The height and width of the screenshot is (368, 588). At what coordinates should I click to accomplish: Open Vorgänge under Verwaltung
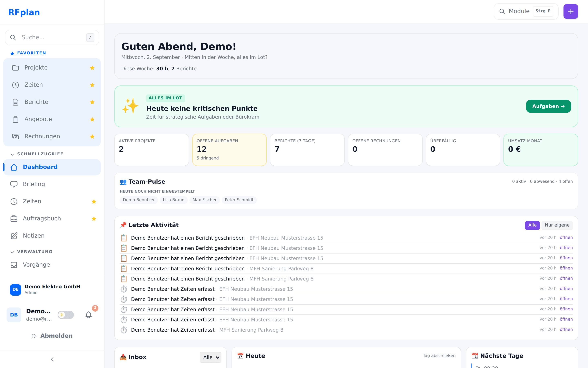coord(52,265)
